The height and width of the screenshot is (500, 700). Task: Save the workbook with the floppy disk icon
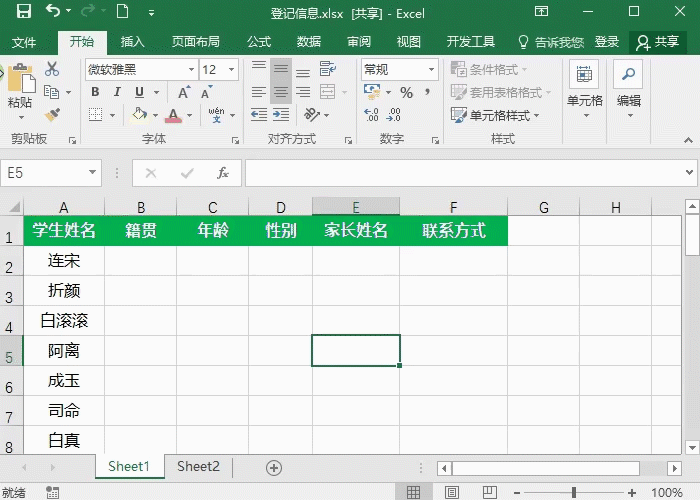pos(23,12)
